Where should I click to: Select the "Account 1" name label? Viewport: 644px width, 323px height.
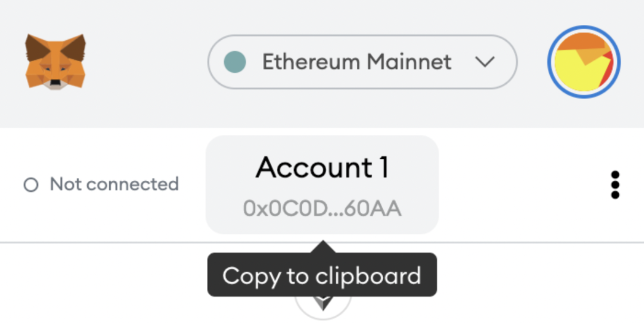click(x=322, y=168)
